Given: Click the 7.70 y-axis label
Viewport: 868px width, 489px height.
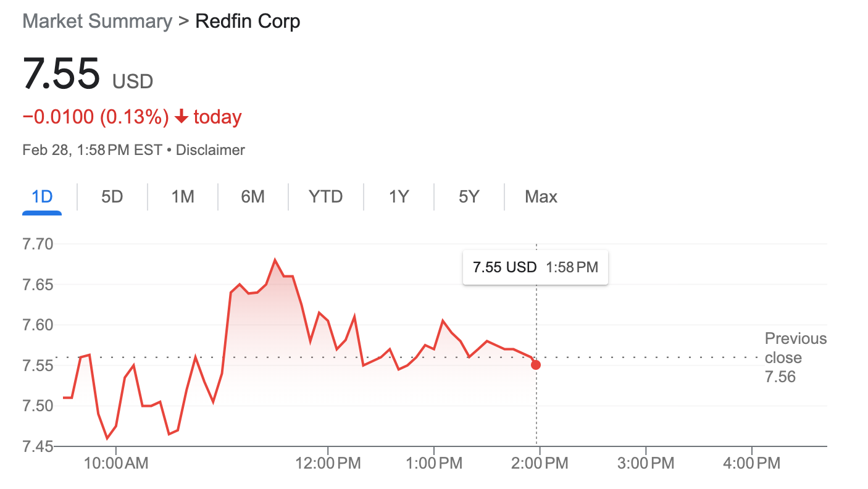Looking at the screenshot, I should tap(38, 244).
